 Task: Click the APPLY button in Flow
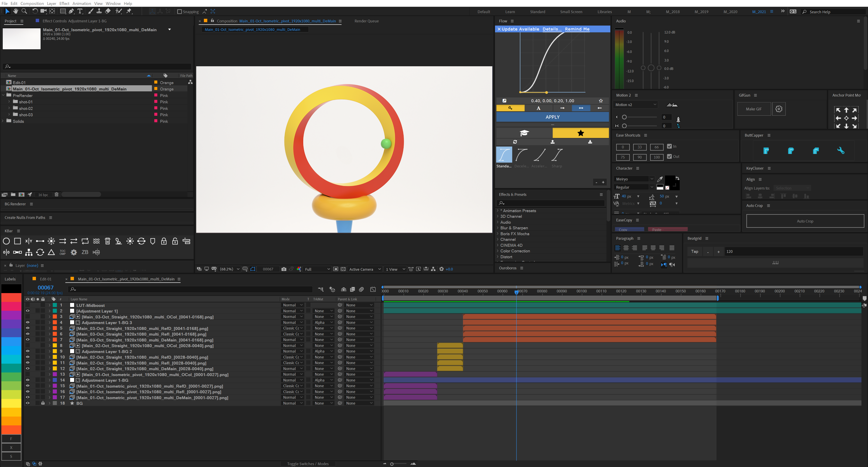552,117
